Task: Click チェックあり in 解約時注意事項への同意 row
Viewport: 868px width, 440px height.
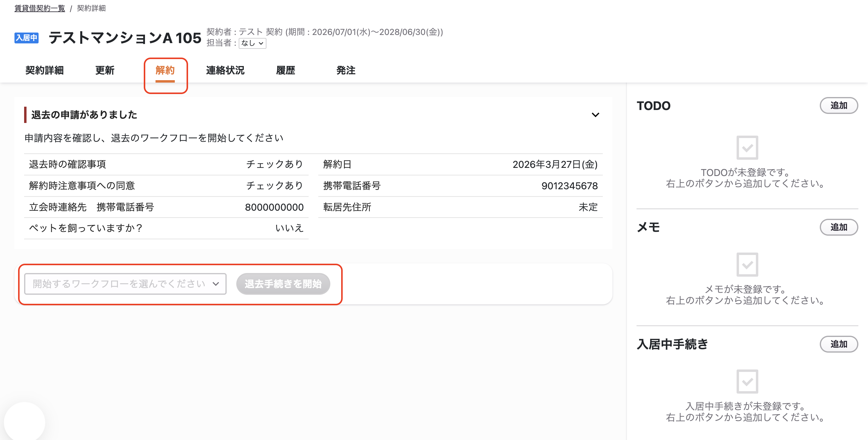Action: pyautogui.click(x=275, y=186)
